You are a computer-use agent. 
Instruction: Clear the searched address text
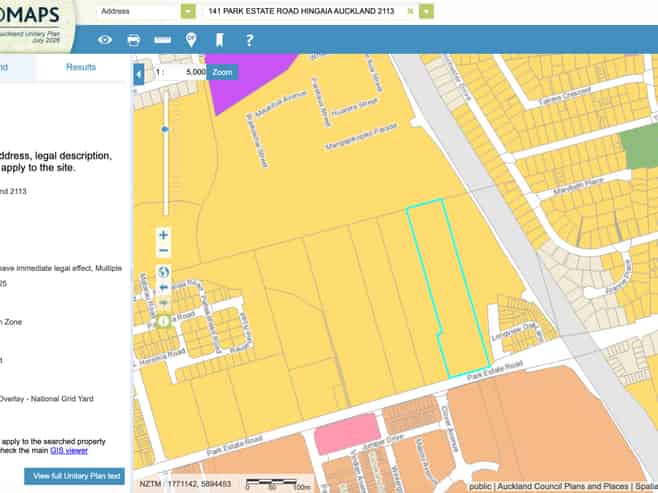(x=410, y=11)
